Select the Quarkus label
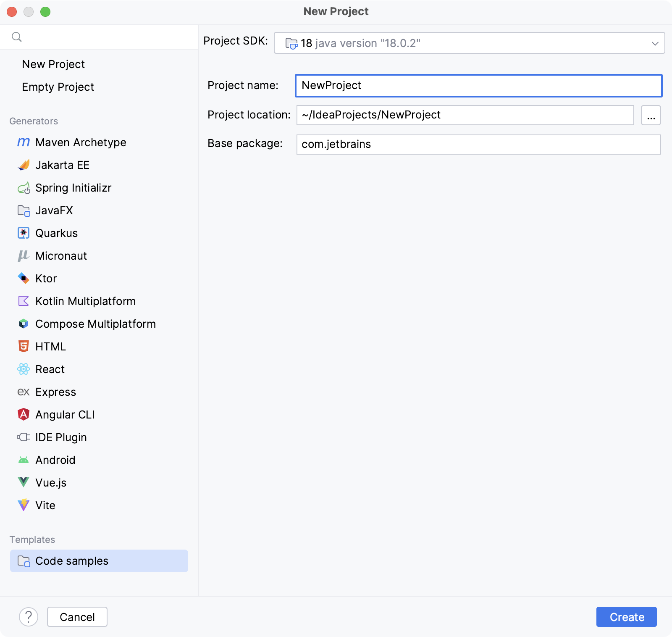Viewport: 672px width, 637px height. point(57,233)
